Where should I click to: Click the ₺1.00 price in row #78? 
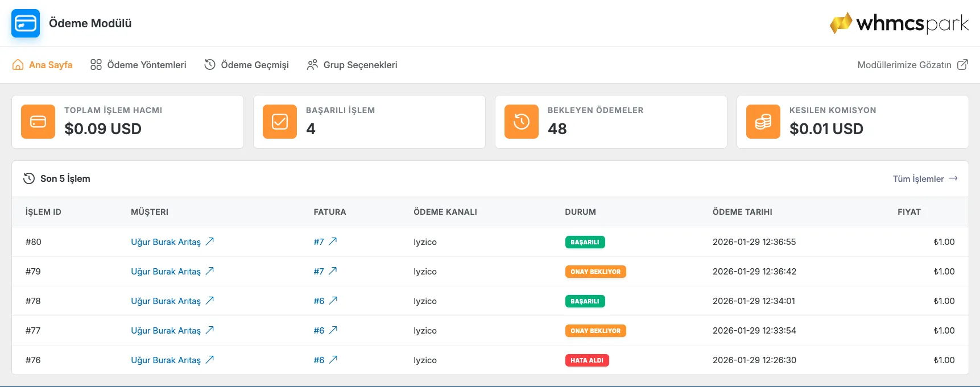click(944, 301)
